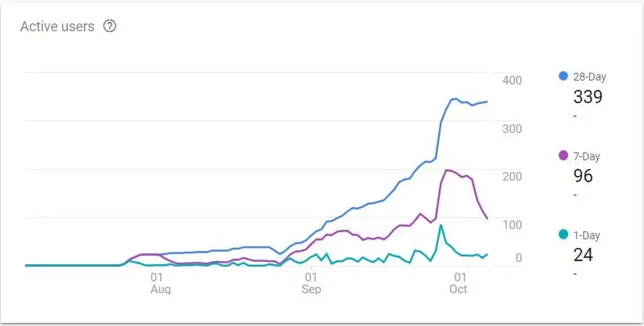Select the 1-Day legend label
The width and height of the screenshot is (644, 326).
click(587, 235)
